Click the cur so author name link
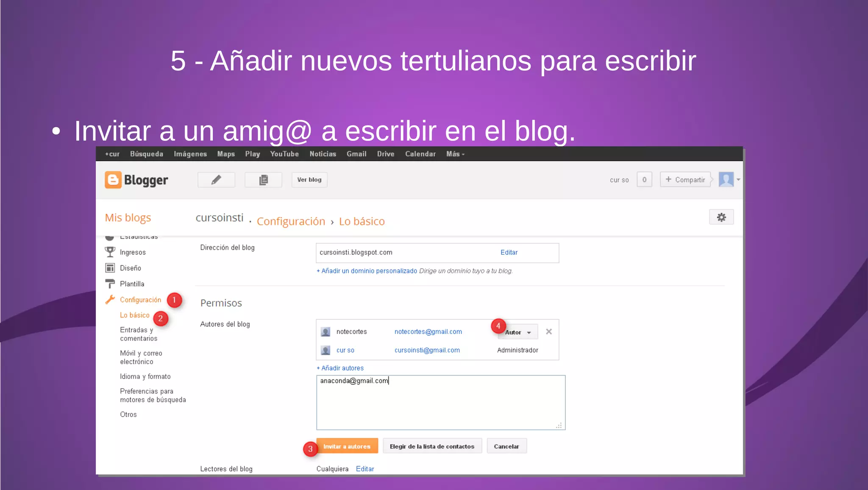This screenshot has width=868, height=490. click(345, 350)
